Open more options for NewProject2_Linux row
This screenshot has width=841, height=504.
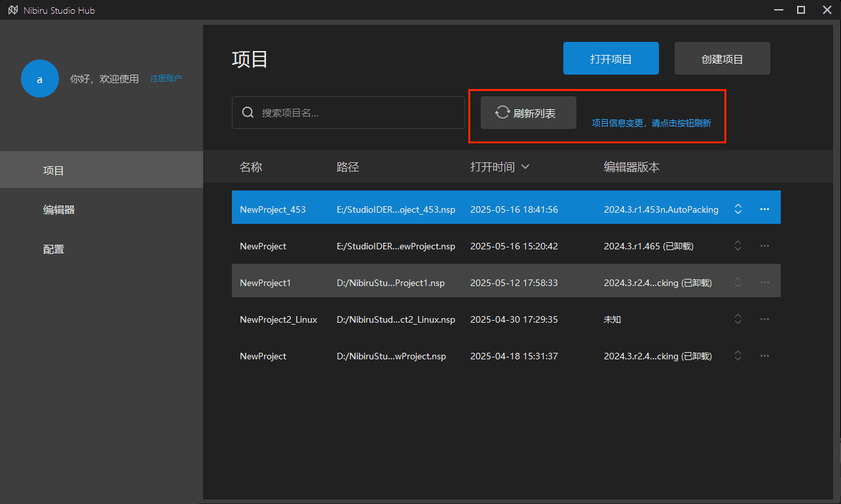(x=764, y=319)
